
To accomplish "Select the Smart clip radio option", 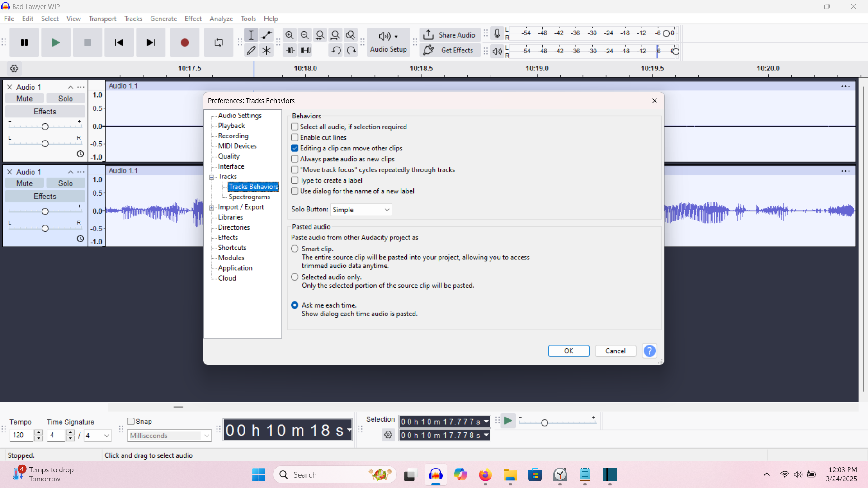I will [x=295, y=249].
